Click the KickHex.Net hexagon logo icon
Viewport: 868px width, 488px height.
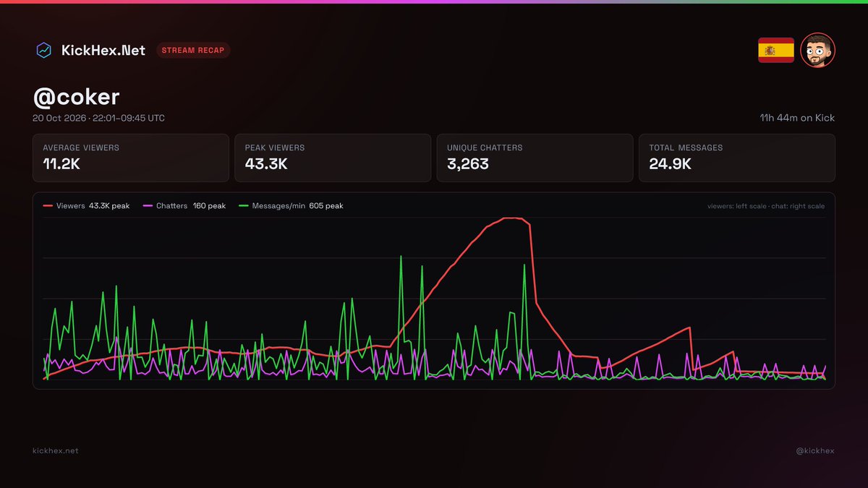[44, 51]
